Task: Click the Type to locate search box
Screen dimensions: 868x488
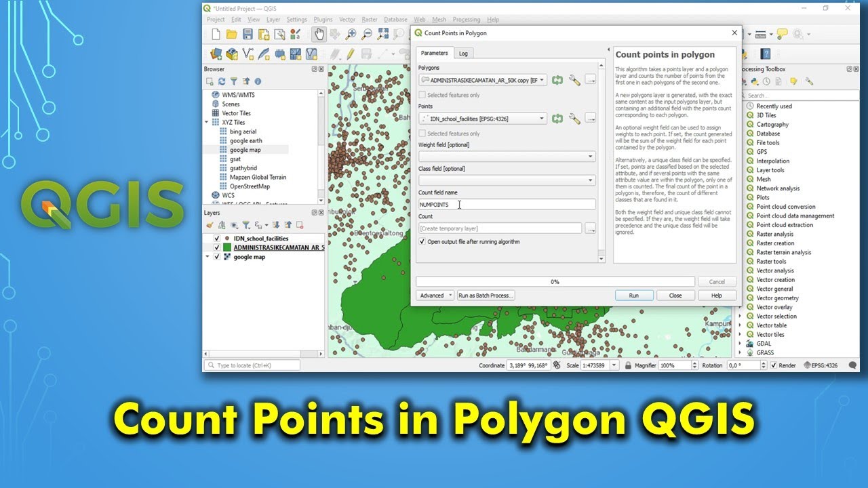Action: 253,365
